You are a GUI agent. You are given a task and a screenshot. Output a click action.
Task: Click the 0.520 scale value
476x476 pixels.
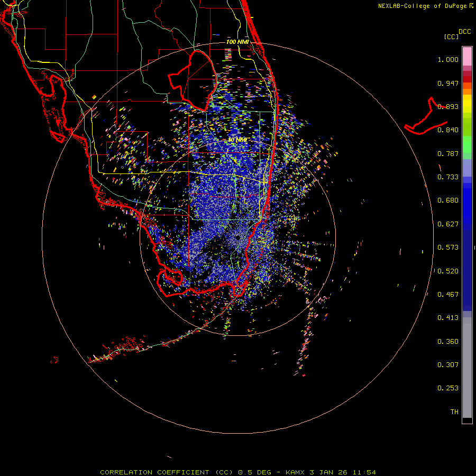tap(448, 271)
